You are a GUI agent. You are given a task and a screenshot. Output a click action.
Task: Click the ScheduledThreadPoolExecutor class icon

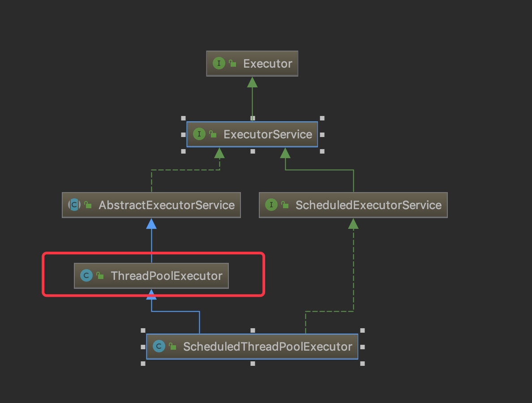(x=159, y=346)
